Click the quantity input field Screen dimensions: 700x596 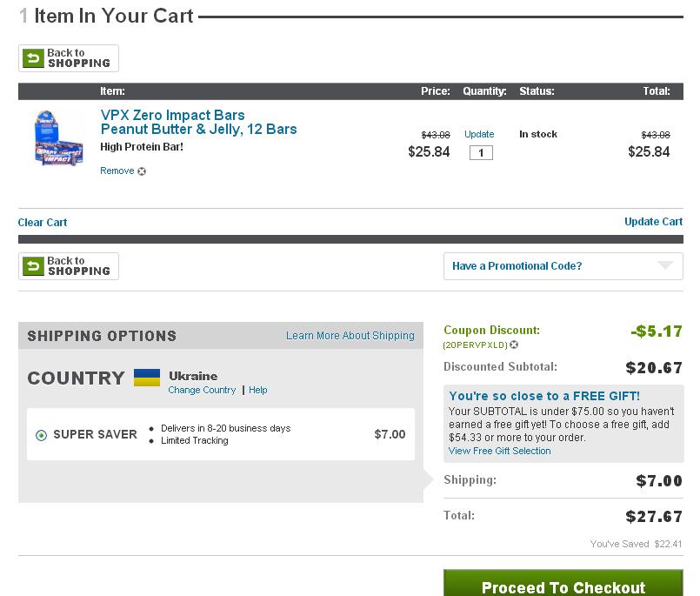coord(481,153)
